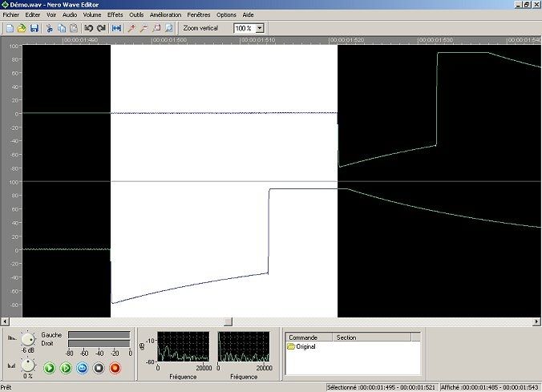Screen dimensions: 542x392
Task: Undo the last action
Action: pos(89,28)
